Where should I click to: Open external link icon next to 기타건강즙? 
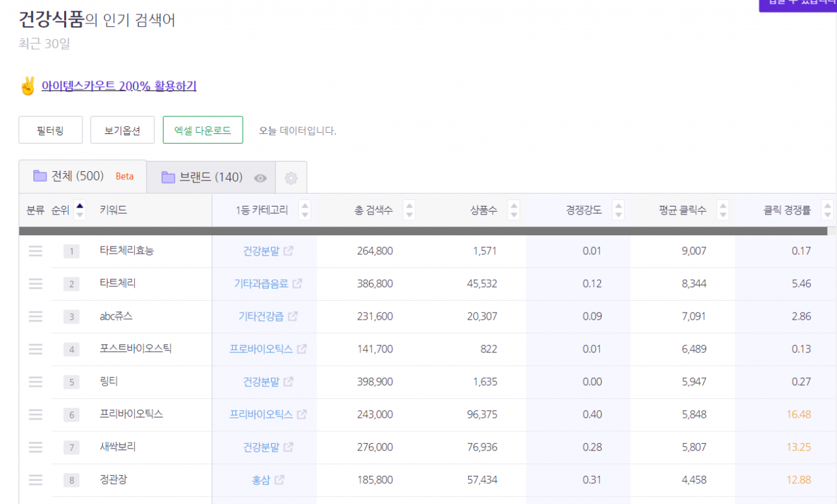tap(293, 316)
